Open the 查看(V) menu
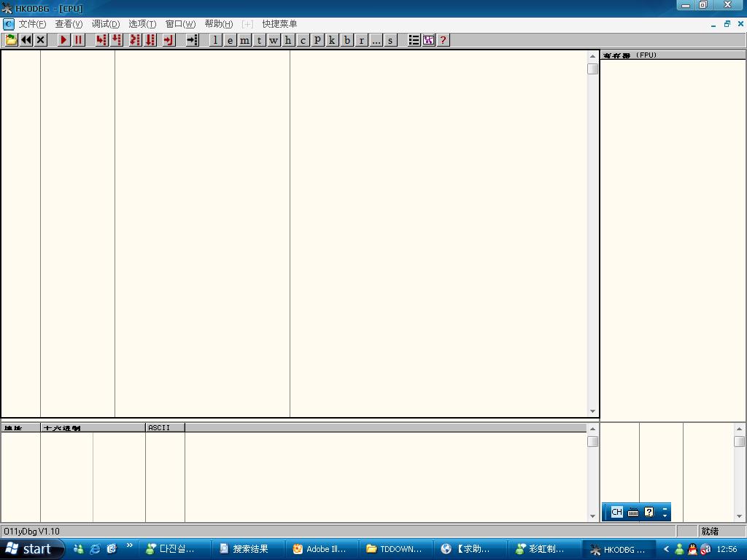This screenshot has height=560, width=747. (69, 24)
